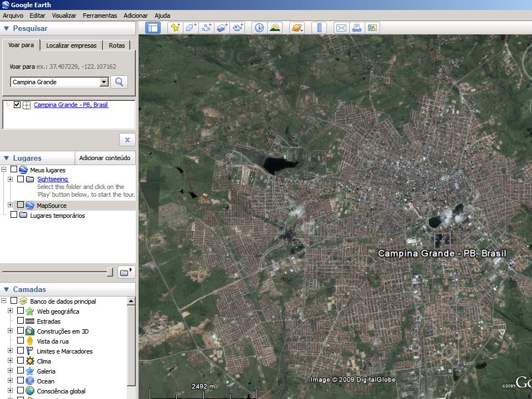Click the Web geográfica green star icon

tap(30, 311)
